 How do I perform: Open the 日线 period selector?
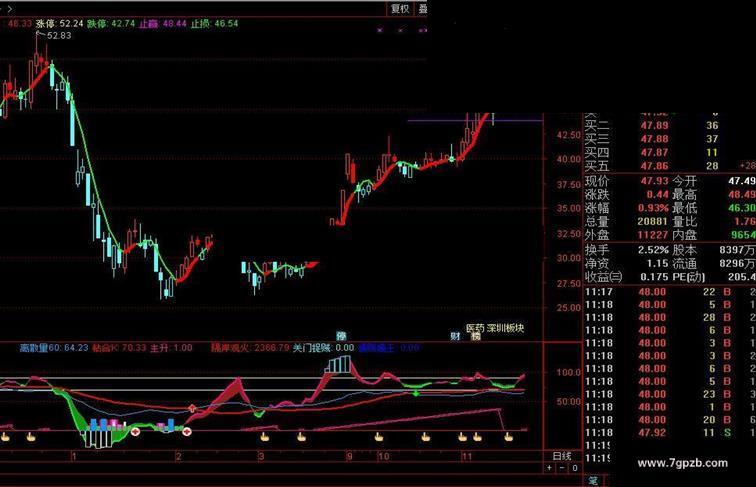[x=562, y=456]
